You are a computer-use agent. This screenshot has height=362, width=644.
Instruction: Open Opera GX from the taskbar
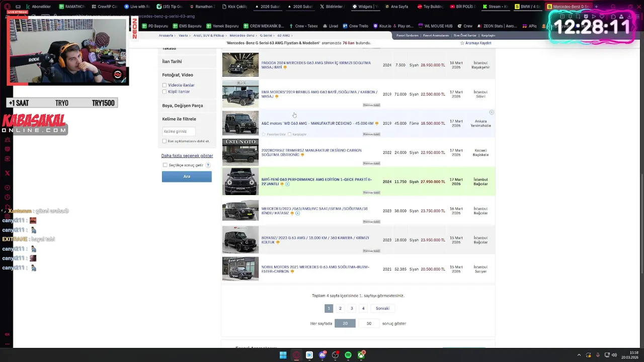click(x=296, y=355)
